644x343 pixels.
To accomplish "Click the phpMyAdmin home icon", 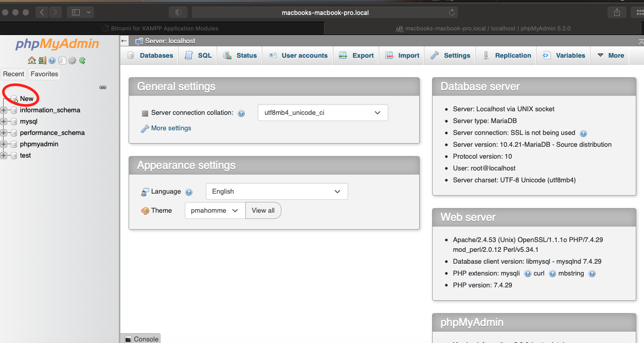I will point(32,60).
